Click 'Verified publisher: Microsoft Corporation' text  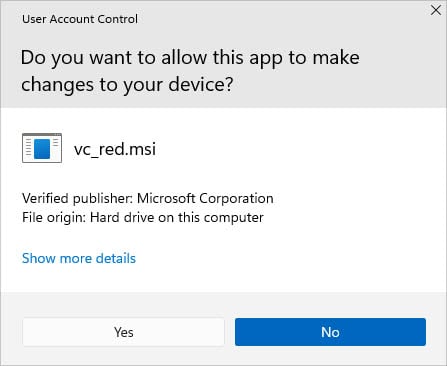(148, 198)
